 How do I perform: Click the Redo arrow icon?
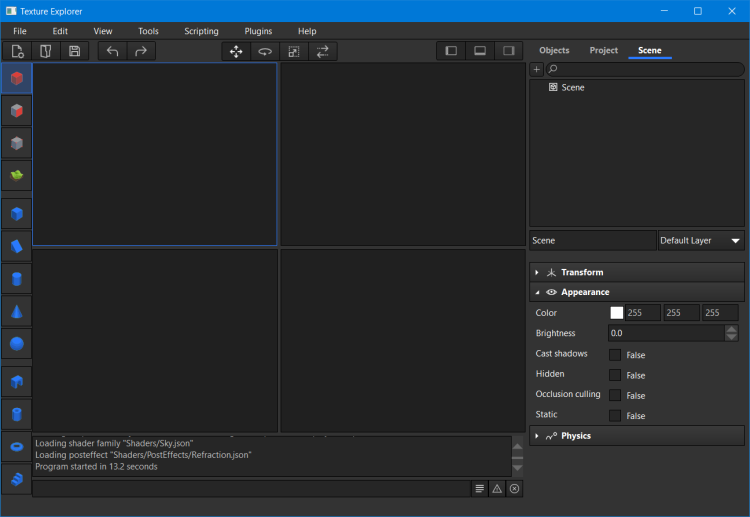coord(140,51)
